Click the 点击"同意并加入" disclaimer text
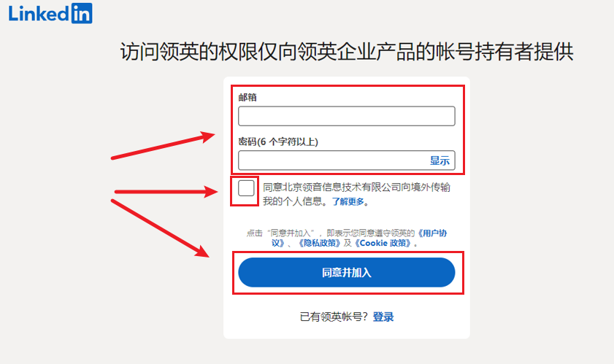The height and width of the screenshot is (364, 614). (x=347, y=238)
